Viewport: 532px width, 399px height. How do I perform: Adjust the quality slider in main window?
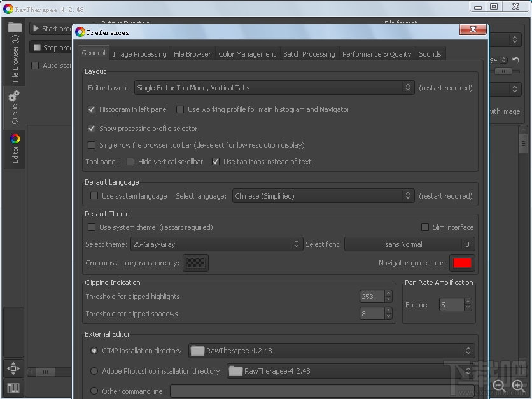pos(504,71)
